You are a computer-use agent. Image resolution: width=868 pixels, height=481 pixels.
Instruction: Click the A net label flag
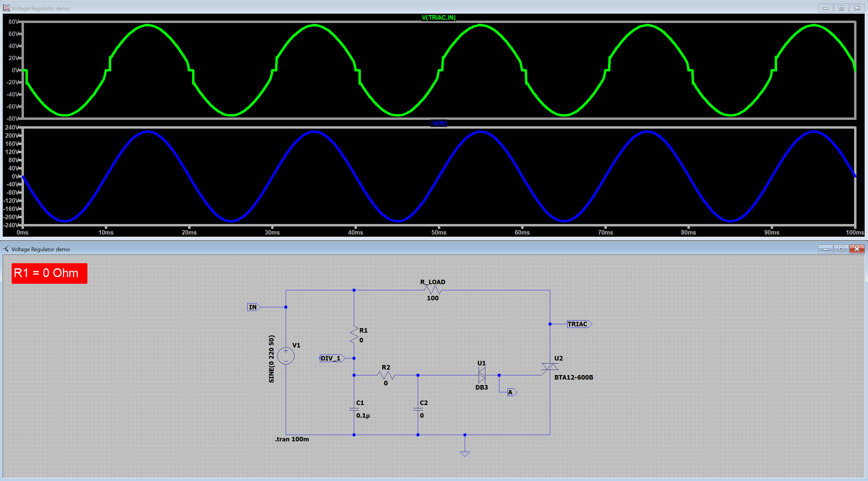[x=512, y=392]
